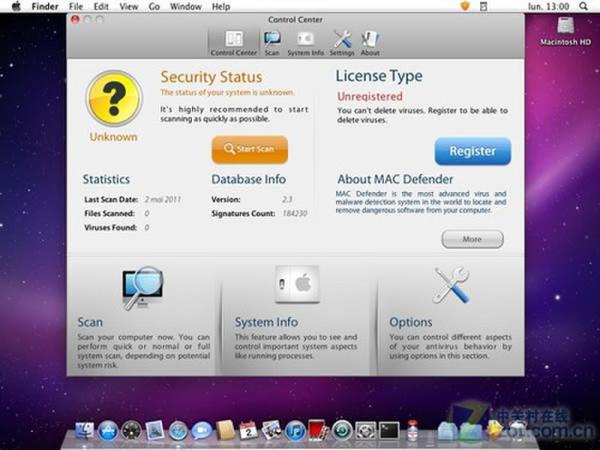Click the More button under About MAC Defender
The image size is (600, 450).
pos(472,239)
